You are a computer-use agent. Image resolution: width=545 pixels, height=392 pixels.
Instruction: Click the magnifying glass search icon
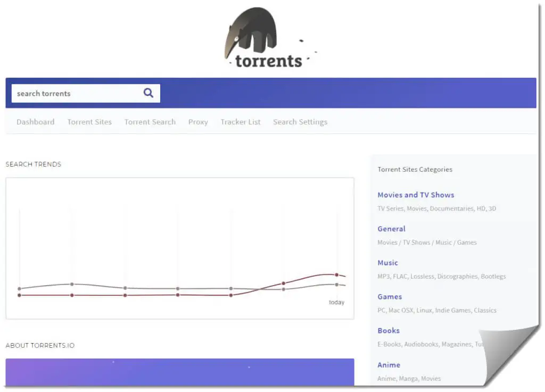pos(148,93)
